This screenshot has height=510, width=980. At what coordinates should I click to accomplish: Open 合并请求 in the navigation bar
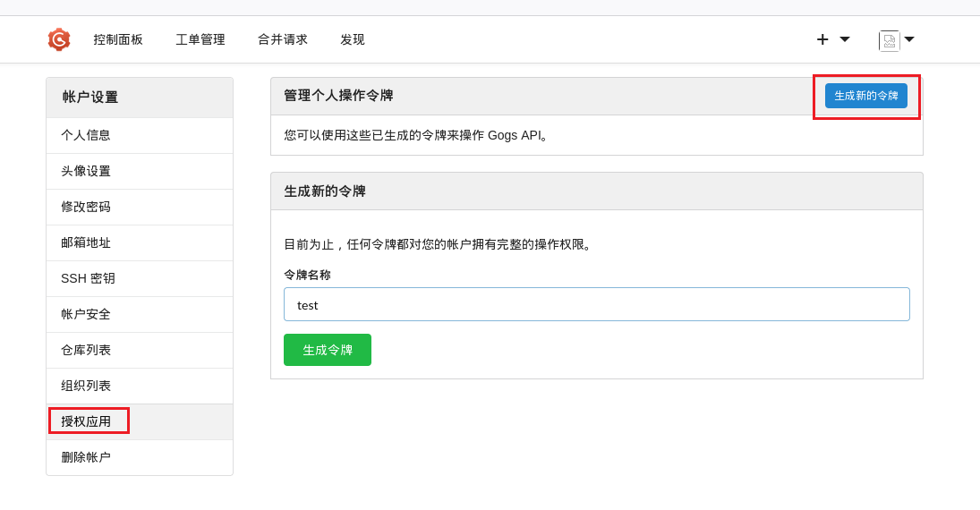coord(283,39)
